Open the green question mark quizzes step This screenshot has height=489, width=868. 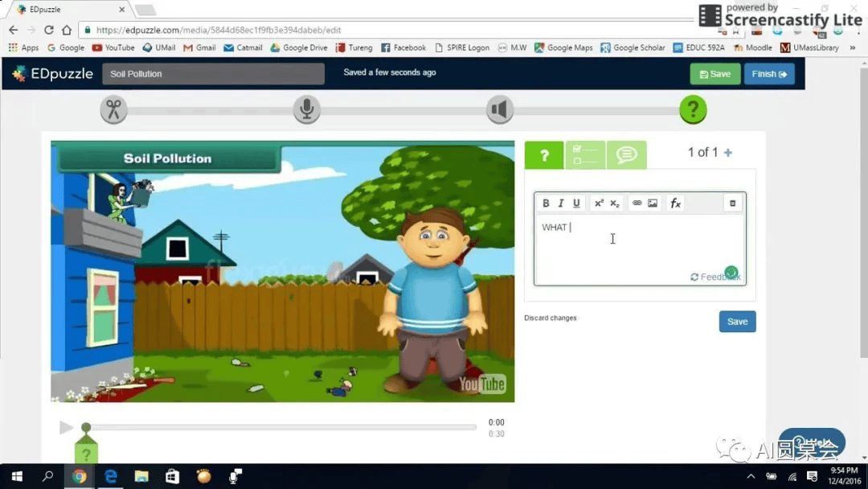[693, 109]
